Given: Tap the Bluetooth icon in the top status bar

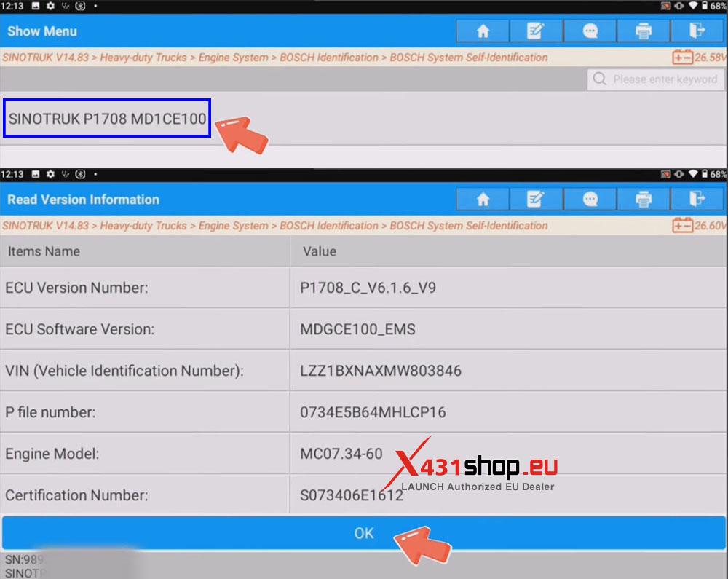Looking at the screenshot, I should (80, 6).
